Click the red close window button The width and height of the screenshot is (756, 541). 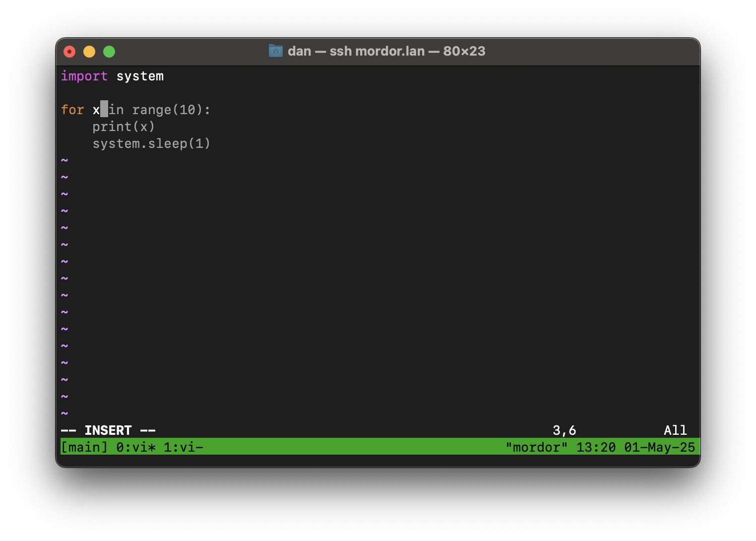[69, 52]
